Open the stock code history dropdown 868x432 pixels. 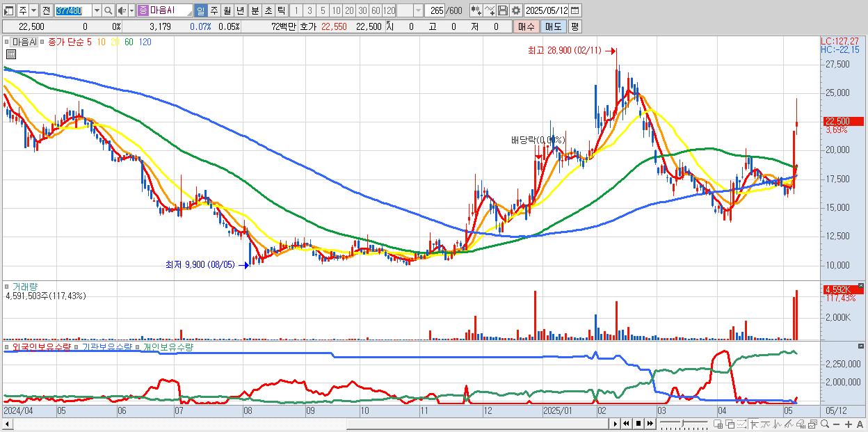pos(97,10)
